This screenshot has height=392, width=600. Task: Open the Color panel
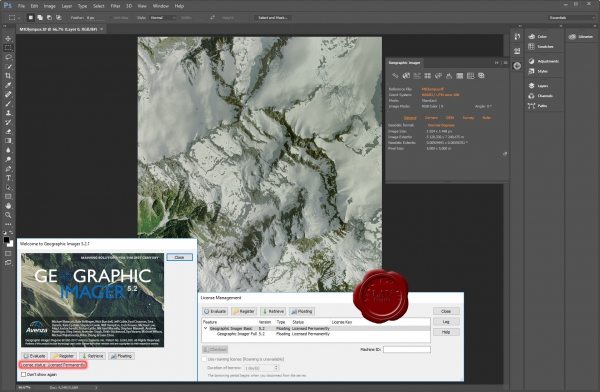pos(538,37)
